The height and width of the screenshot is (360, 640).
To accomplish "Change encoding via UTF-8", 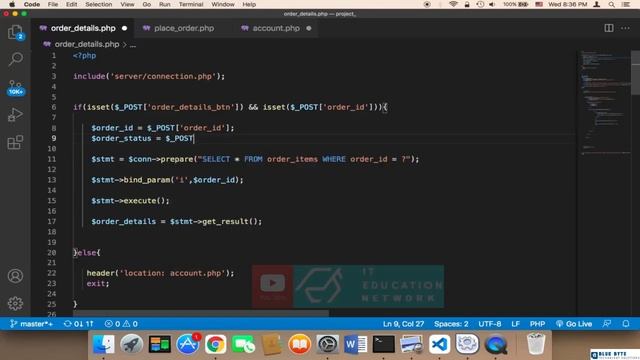I will (490, 324).
